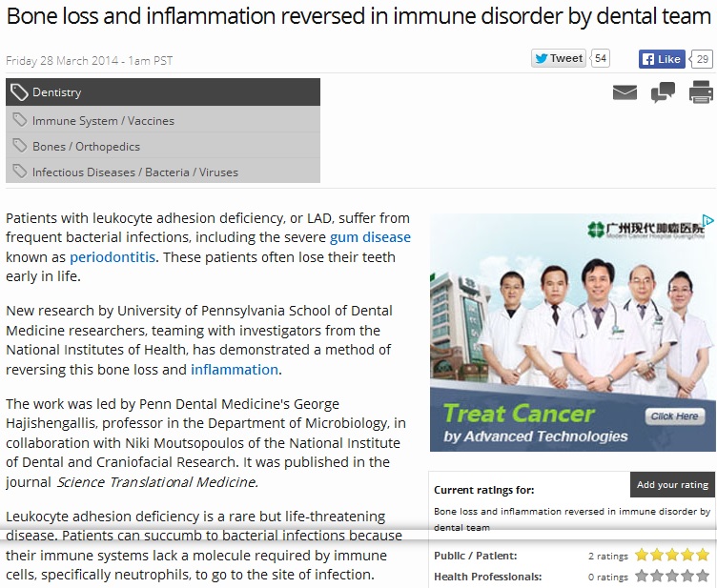Open Immune System / Vaccines category
This screenshot has height=588, width=717.
tap(103, 121)
